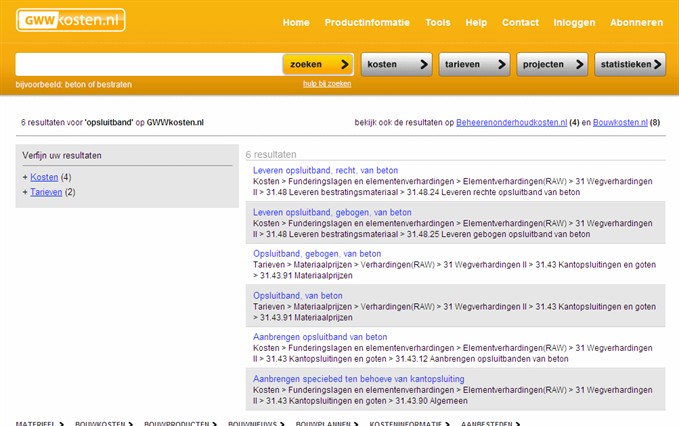Click the yellow zoeken button
Image resolution: width=679 pixels, height=426 pixels.
pos(318,65)
